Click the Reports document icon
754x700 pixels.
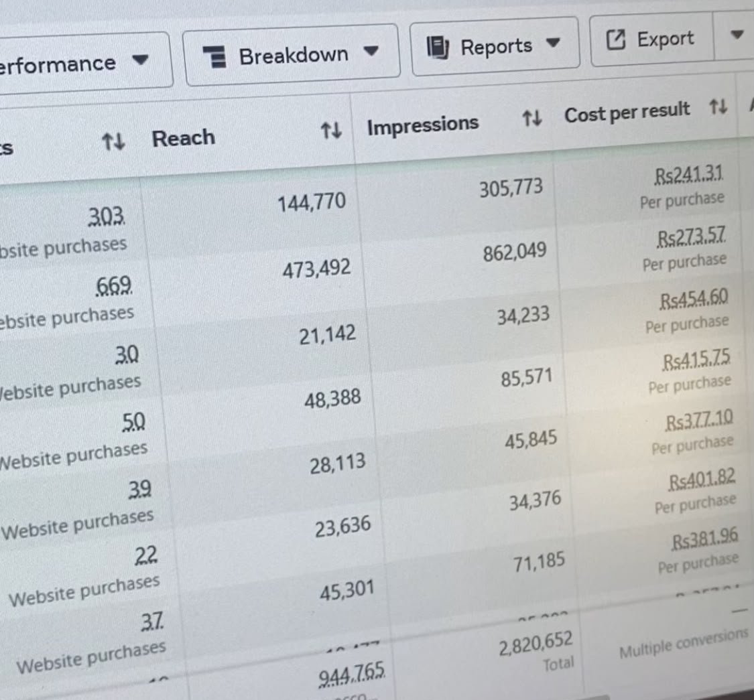coord(438,48)
